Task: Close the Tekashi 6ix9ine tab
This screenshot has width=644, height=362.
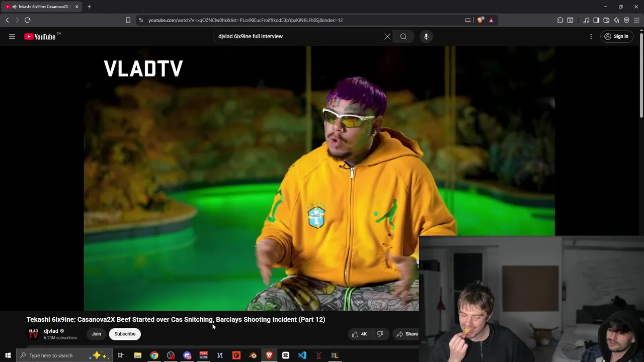Action: [x=76, y=7]
